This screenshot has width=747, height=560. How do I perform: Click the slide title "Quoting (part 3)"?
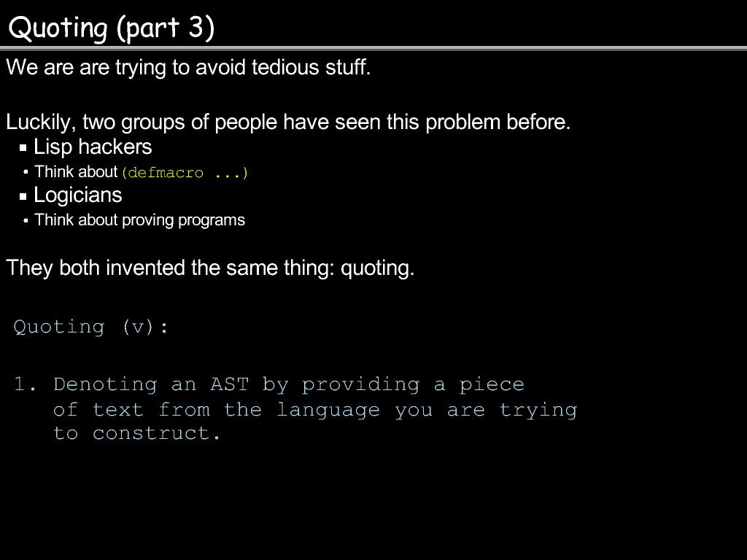click(x=112, y=28)
